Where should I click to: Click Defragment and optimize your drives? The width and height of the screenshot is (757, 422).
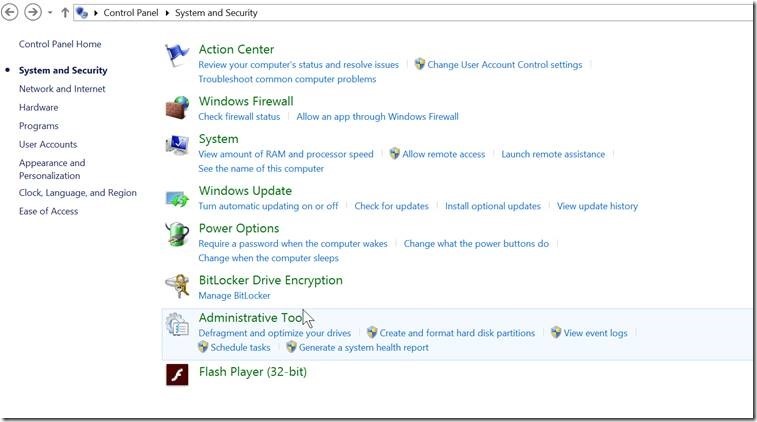pos(275,333)
